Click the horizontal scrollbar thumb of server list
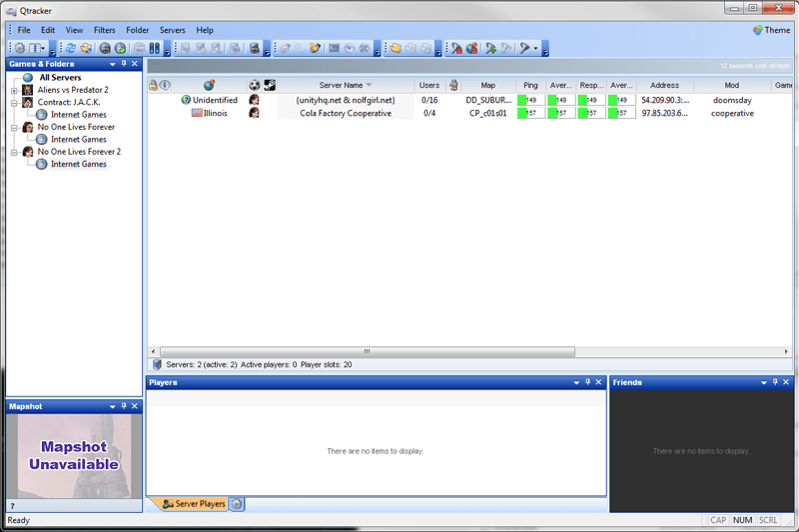799x532 pixels. [367, 351]
